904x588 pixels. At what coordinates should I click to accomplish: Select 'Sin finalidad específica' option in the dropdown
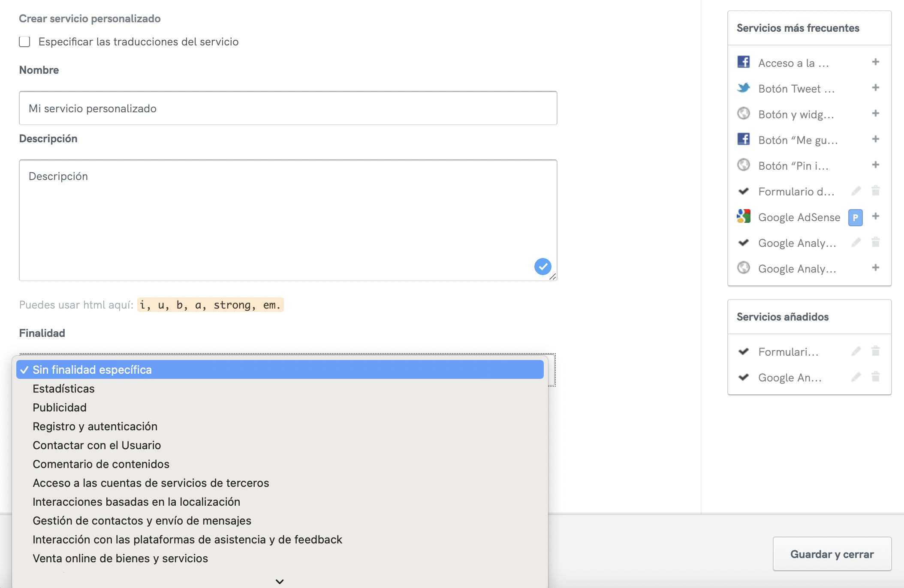(92, 369)
